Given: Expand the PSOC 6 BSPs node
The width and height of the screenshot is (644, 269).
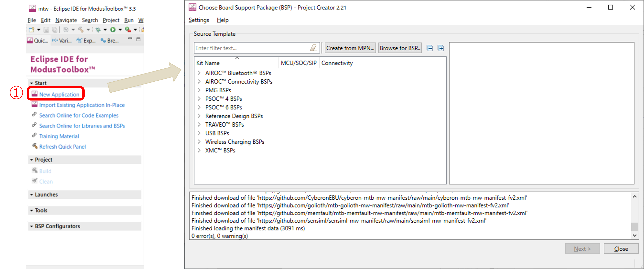Looking at the screenshot, I should (x=199, y=107).
